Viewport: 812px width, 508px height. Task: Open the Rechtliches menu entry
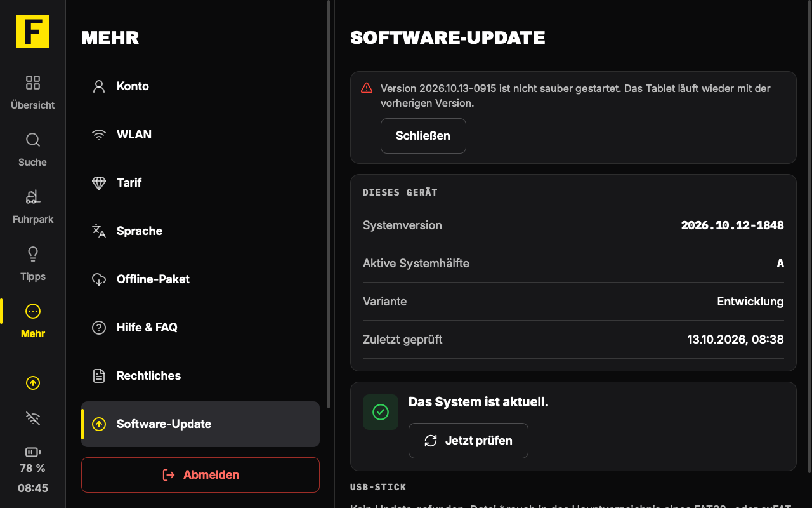click(200, 376)
